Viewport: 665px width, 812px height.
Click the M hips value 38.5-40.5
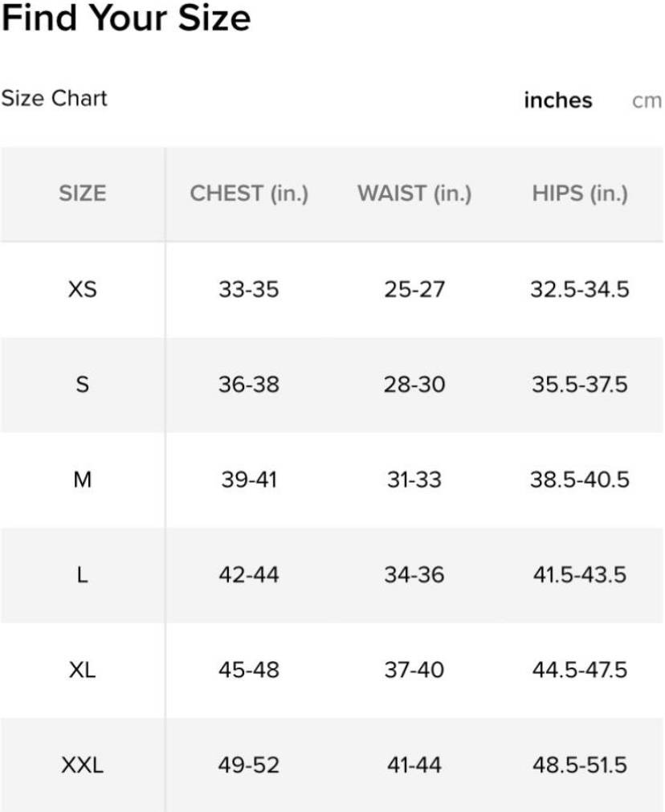pyautogui.click(x=580, y=479)
